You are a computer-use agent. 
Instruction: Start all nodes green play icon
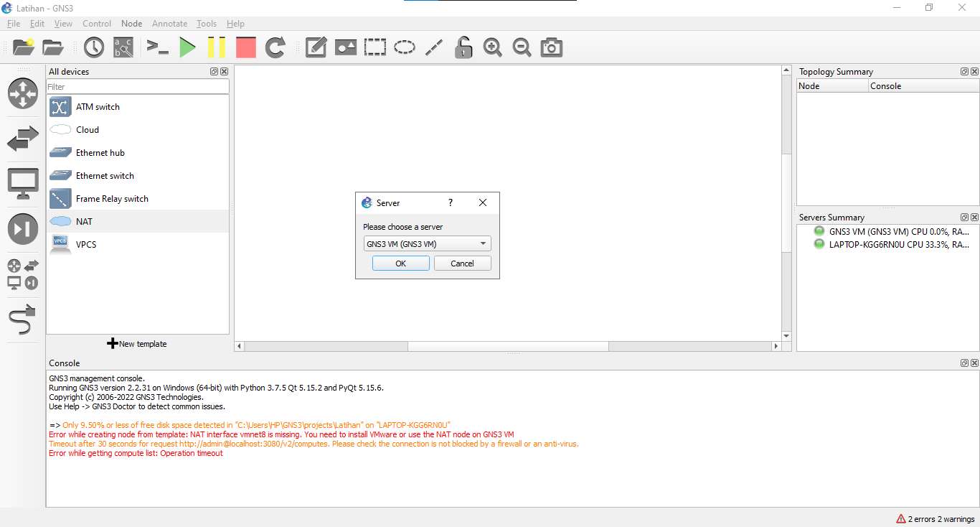click(x=187, y=47)
